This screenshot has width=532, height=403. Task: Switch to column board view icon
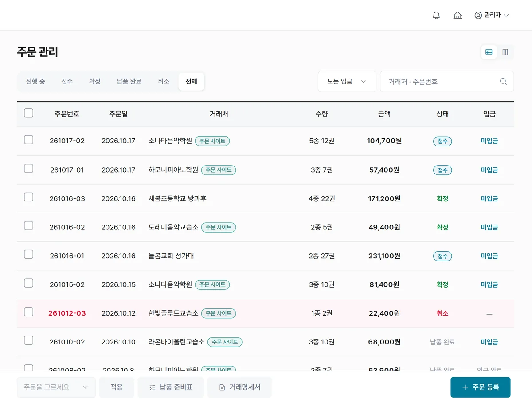coord(505,52)
